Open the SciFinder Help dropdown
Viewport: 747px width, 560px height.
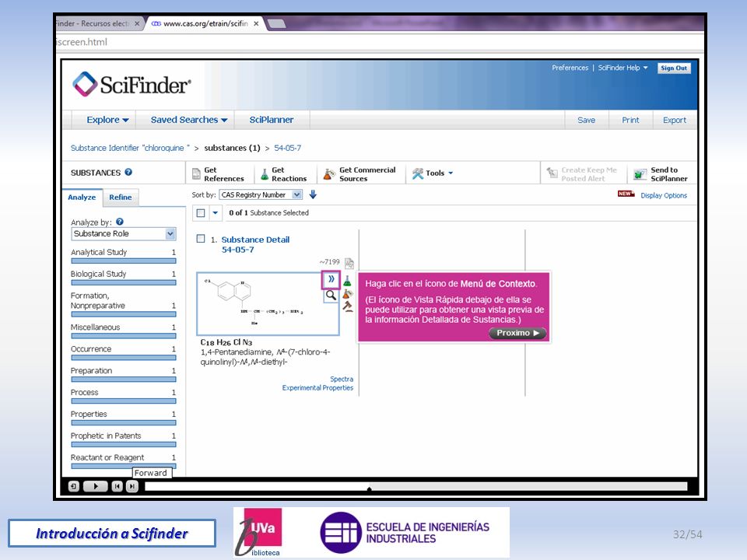622,68
